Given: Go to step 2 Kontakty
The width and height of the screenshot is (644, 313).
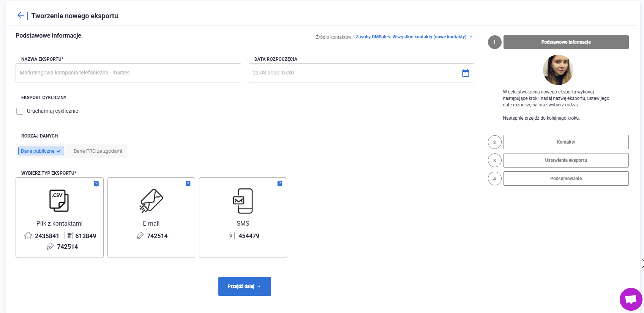Looking at the screenshot, I should click(x=566, y=142).
